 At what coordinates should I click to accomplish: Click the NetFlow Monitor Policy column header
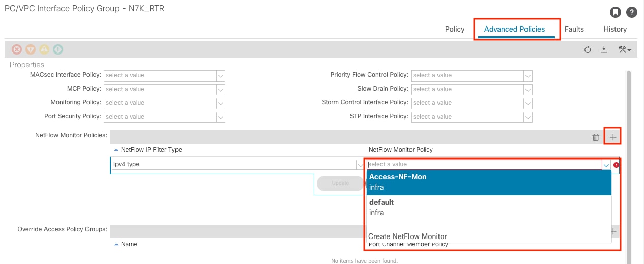[401, 150]
